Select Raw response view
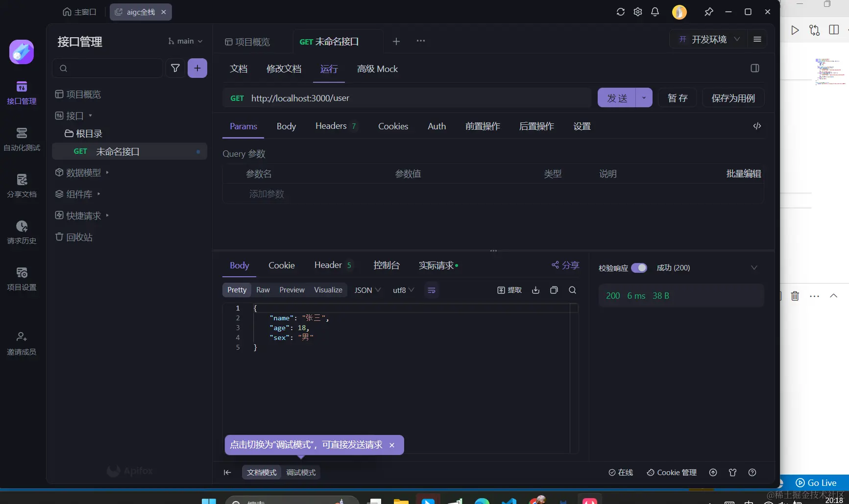Screen dimensions: 849x504 (x=263, y=290)
